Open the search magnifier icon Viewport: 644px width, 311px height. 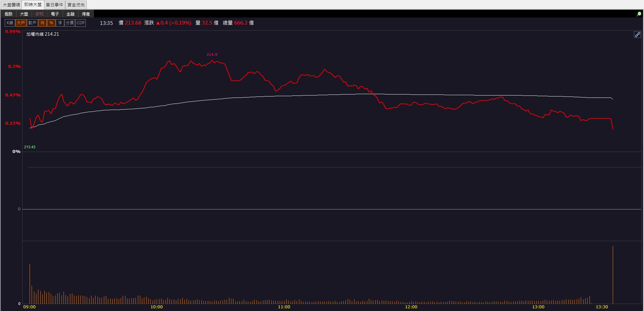click(639, 14)
